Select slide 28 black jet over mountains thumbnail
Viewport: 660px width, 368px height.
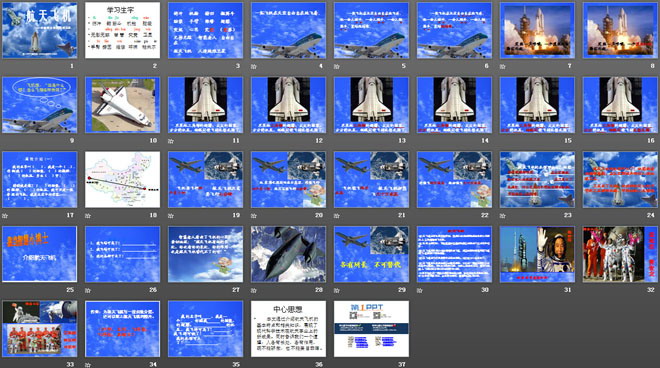[x=288, y=254]
